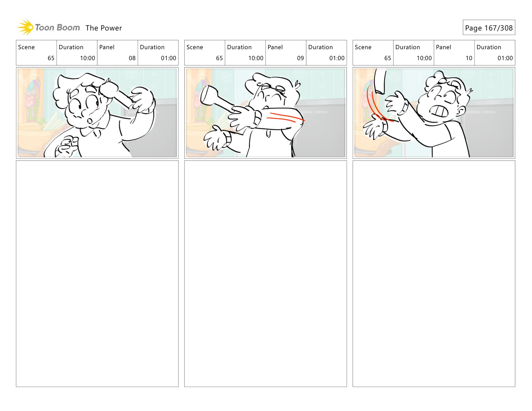Viewport: 532px width, 411px height.
Task: Click the empty notes box under Panel 08
Action: tap(97, 274)
